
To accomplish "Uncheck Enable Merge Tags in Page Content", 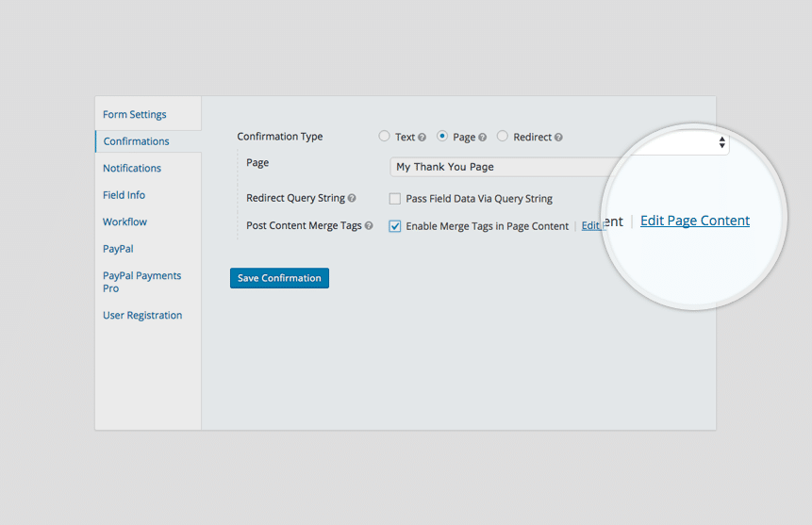I will (395, 226).
